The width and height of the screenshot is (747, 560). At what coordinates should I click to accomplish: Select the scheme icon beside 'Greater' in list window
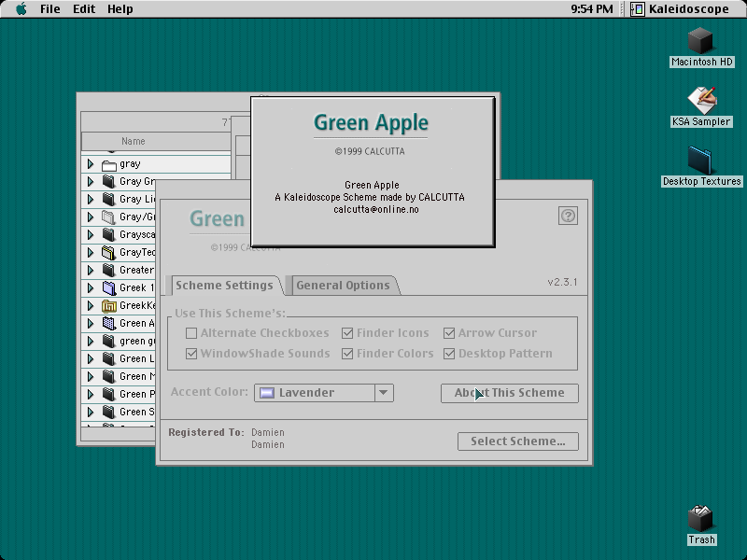pos(109,270)
